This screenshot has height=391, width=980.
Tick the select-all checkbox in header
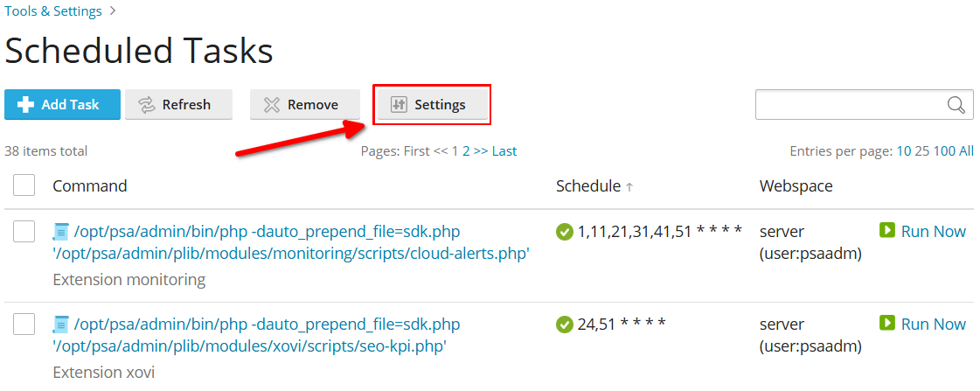point(24,185)
